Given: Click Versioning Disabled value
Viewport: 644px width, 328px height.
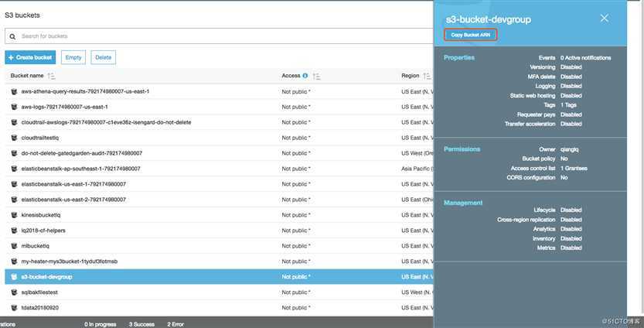Looking at the screenshot, I should 571,67.
